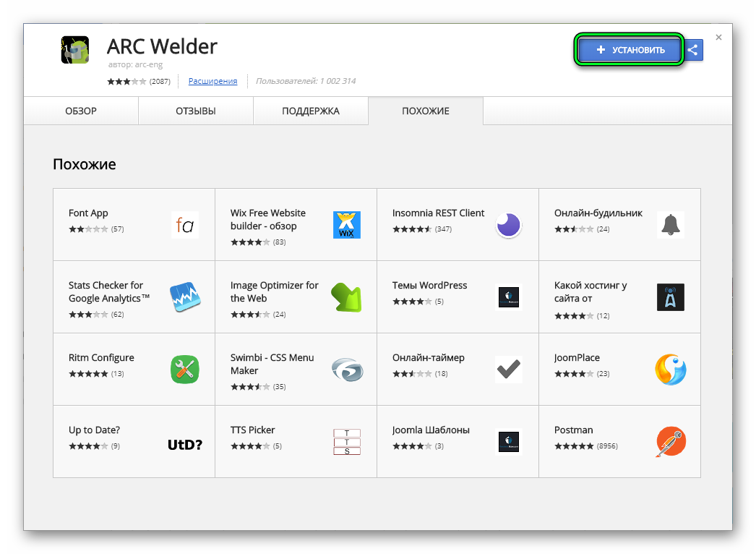Screen dimensions: 756x554
Task: Open TTS Picker title
Action: (x=253, y=430)
